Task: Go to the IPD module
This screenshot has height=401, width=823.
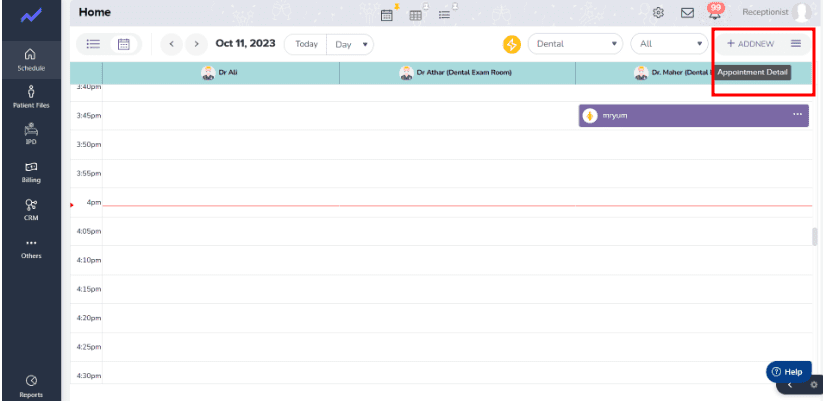Action: 30,133
